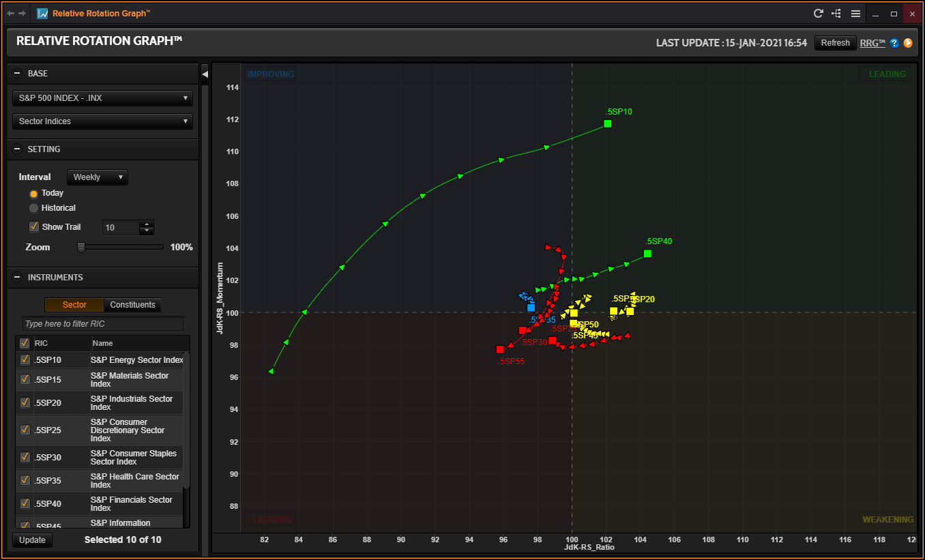Toggle the Show Trail checkbox
925x560 pixels.
(34, 226)
